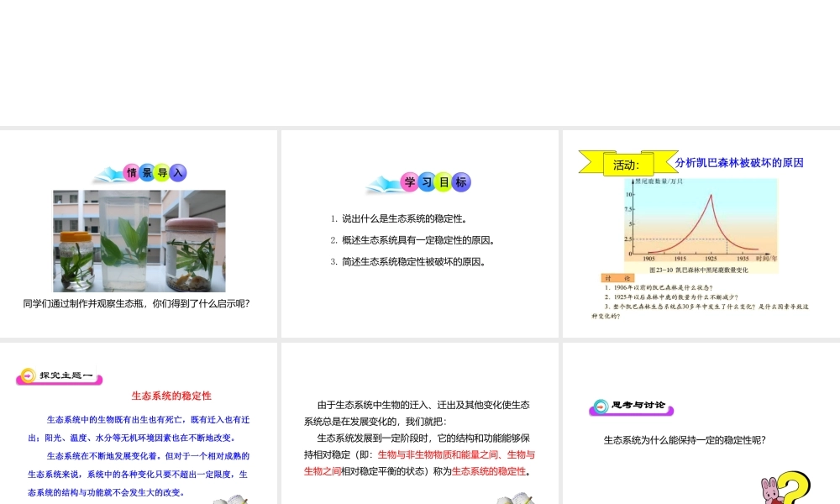Select objective 1 说出什么是生态系统的稳定性
This screenshot has height=504, width=840.
(x=399, y=218)
